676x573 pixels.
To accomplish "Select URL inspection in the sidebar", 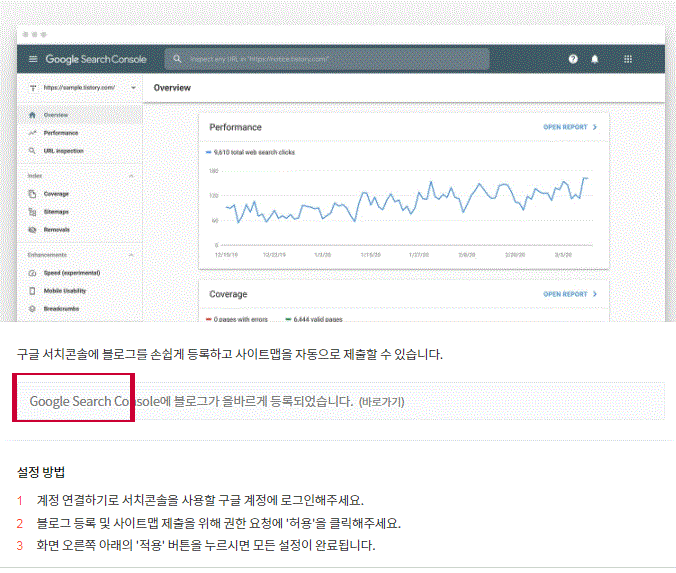I will click(79, 151).
